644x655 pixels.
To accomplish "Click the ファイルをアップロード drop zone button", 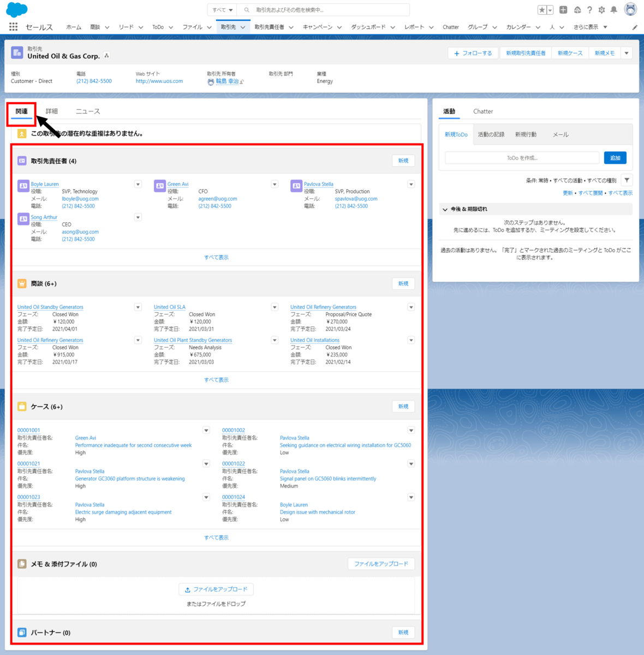I will pyautogui.click(x=216, y=589).
